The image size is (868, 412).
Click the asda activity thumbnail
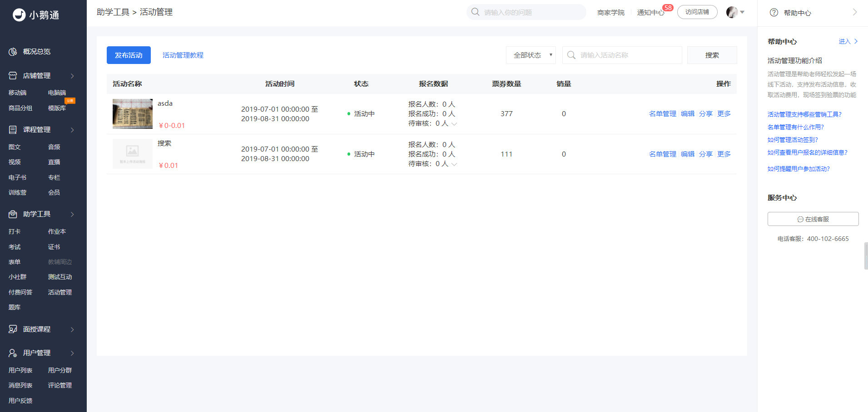[133, 114]
